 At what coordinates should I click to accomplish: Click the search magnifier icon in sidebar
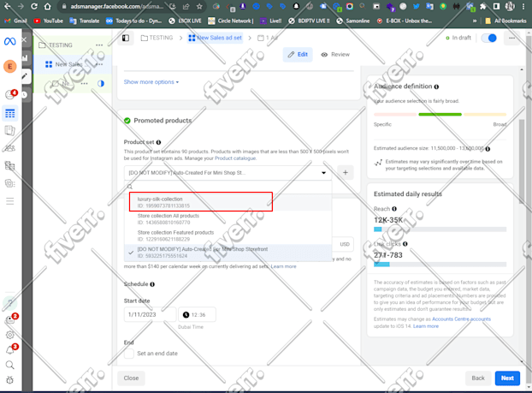click(x=10, y=365)
